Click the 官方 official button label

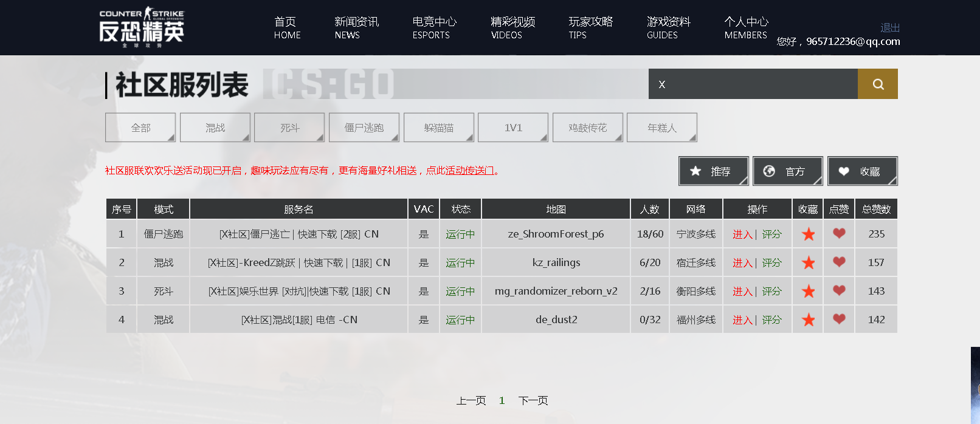click(795, 172)
